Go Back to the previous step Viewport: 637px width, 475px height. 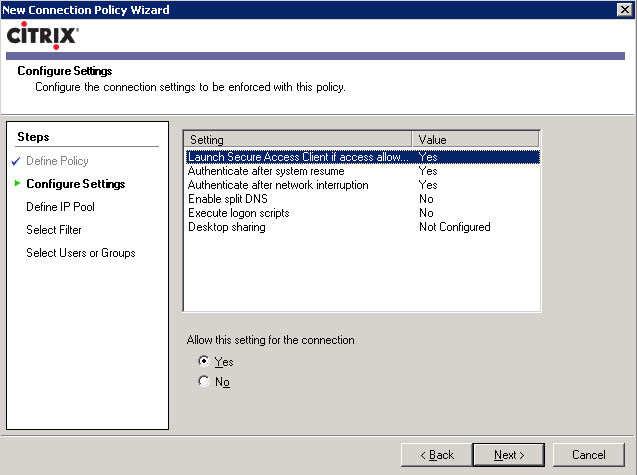click(x=437, y=455)
